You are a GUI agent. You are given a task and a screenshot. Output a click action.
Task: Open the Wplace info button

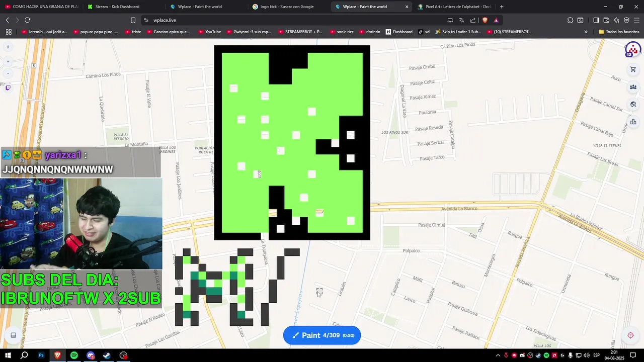[8, 47]
